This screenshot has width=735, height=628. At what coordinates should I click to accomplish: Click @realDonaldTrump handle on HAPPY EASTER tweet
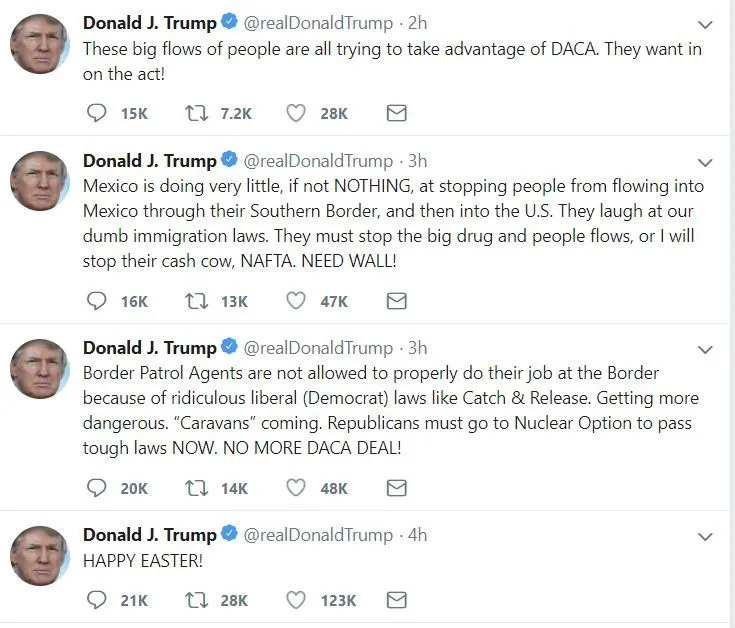[318, 535]
